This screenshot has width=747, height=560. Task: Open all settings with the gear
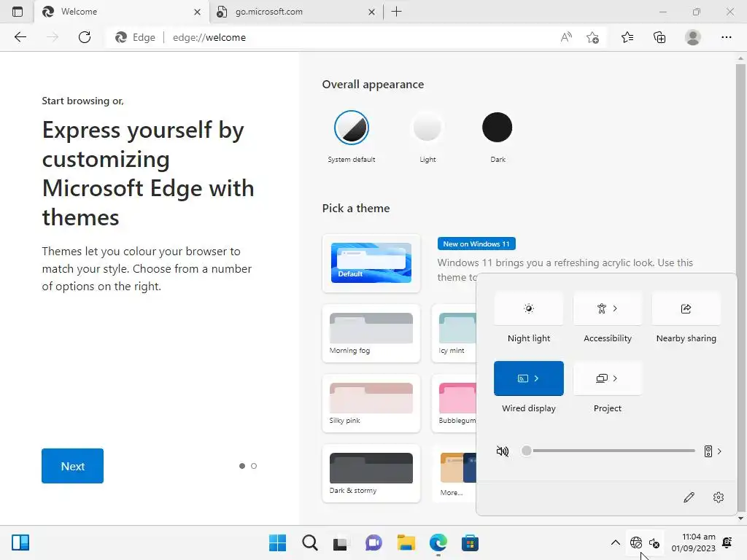click(719, 497)
